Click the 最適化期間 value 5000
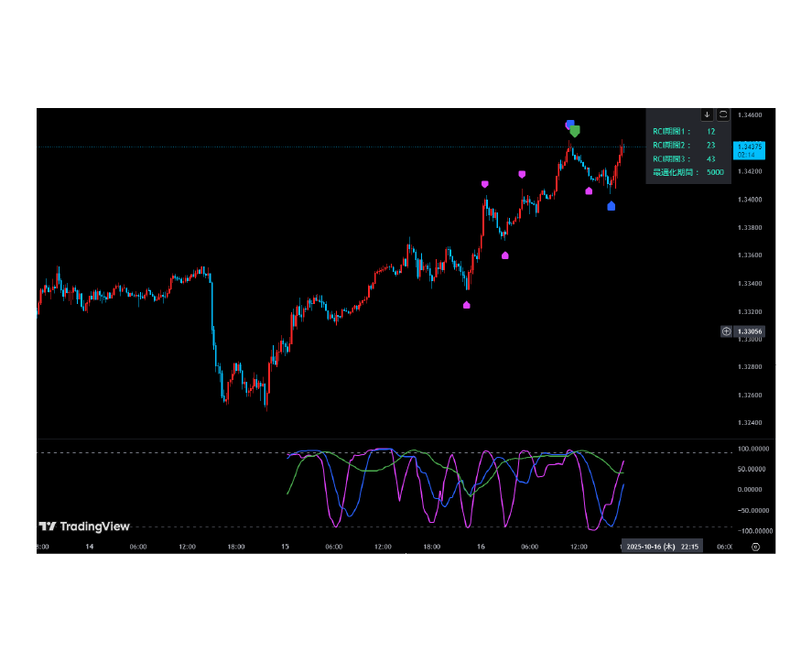The image size is (812, 662). click(x=714, y=172)
